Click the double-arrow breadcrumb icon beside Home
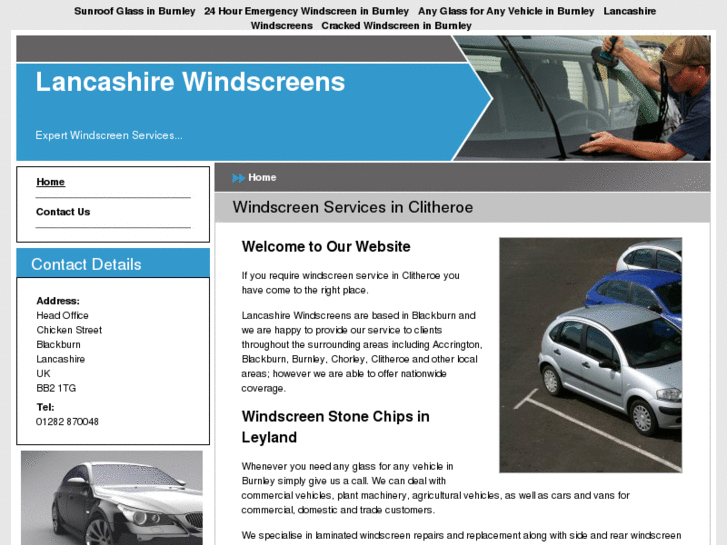 tap(238, 178)
